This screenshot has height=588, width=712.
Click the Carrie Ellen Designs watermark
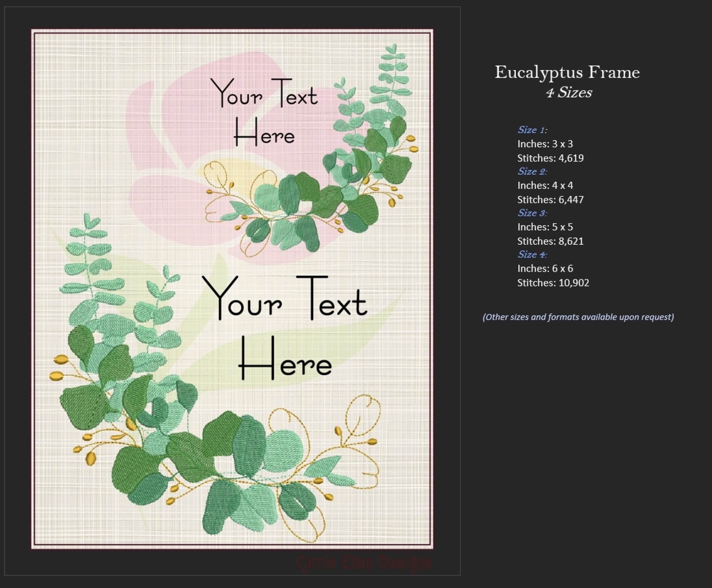tap(364, 562)
